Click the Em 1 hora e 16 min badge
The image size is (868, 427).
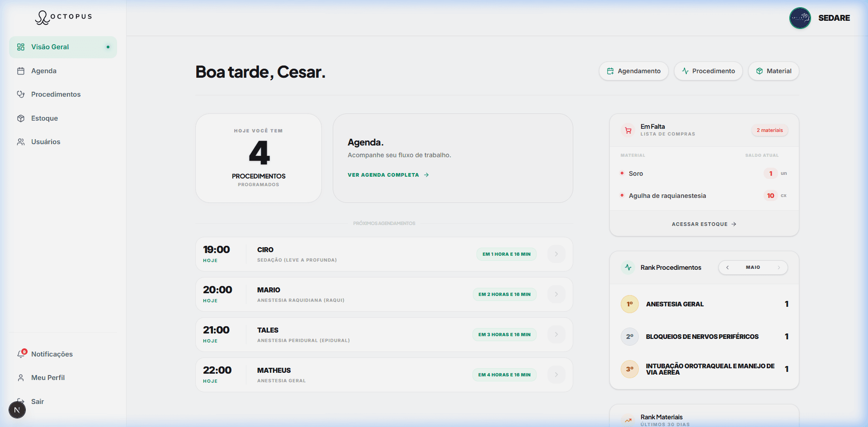506,254
